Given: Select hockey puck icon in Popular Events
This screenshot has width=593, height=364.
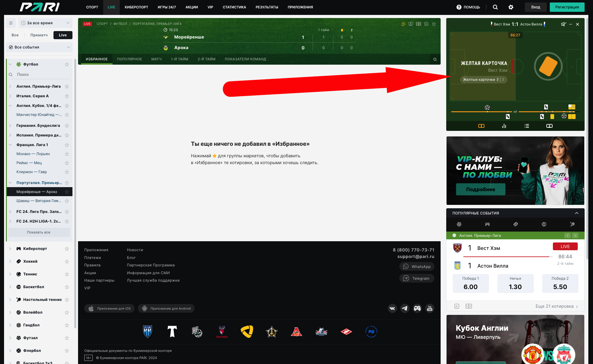Looking at the screenshot, I should 516,224.
